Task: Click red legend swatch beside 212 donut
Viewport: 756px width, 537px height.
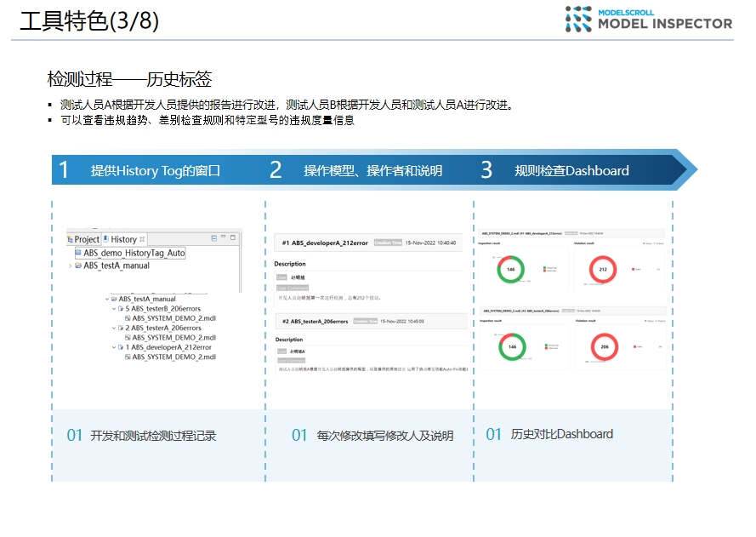Action: 633,269
